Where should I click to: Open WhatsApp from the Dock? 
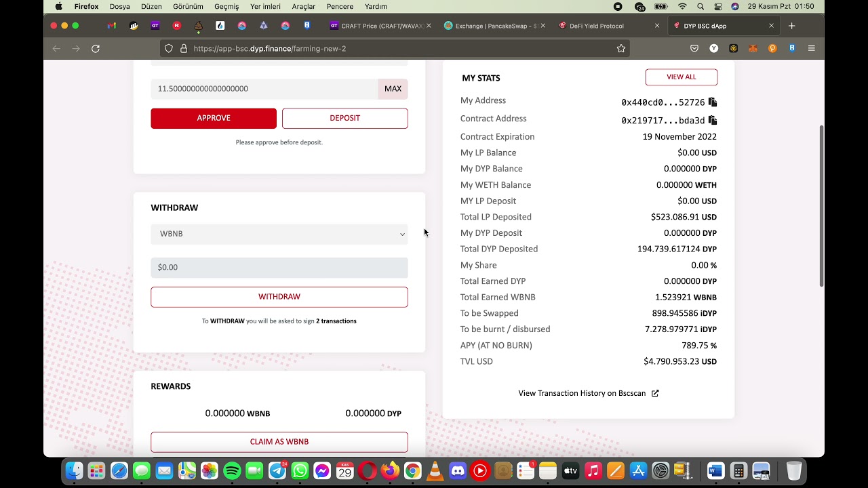tap(300, 470)
